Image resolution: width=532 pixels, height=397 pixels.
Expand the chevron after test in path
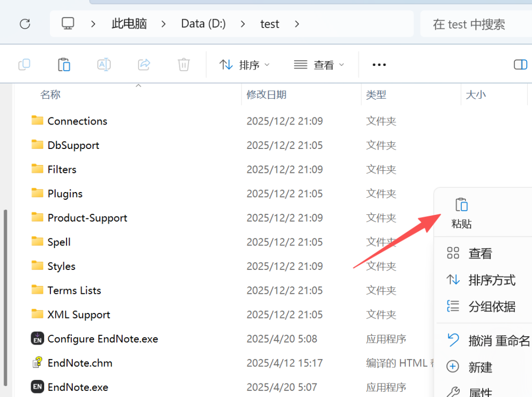point(297,24)
